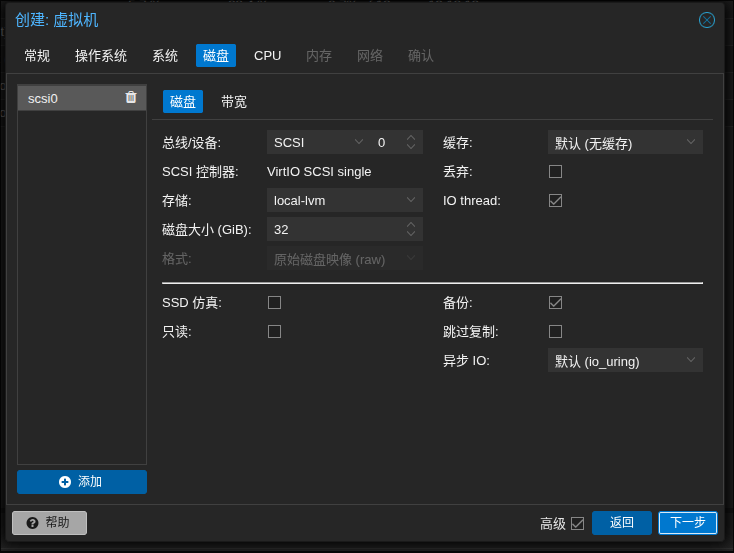Viewport: 734px width, 553px height.
Task: Click the disk size input field
Action: pyautogui.click(x=335, y=229)
